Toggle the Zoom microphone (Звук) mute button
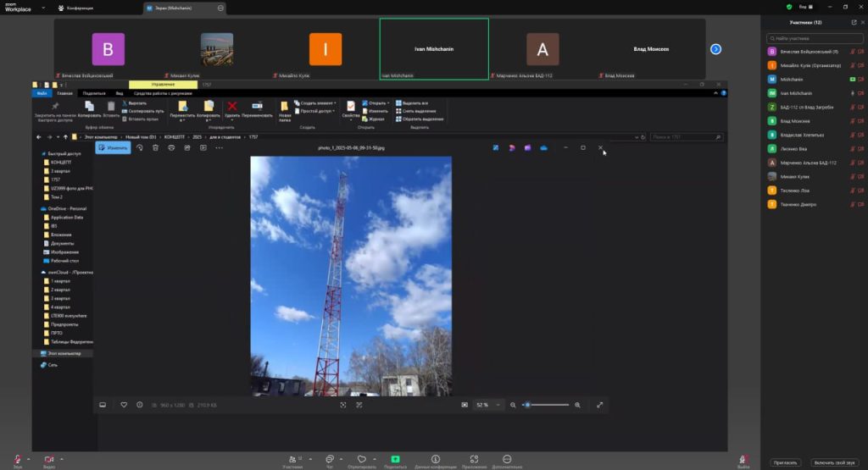 pyautogui.click(x=17, y=458)
